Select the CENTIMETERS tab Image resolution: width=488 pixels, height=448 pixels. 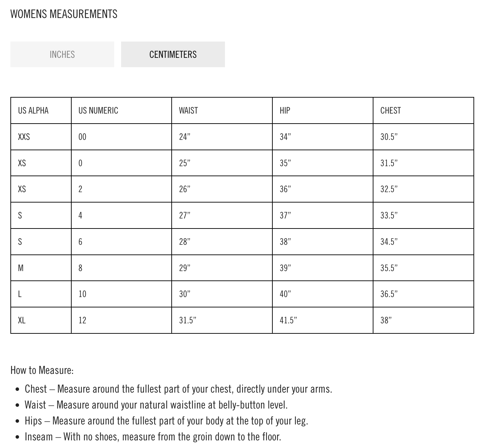pyautogui.click(x=173, y=54)
